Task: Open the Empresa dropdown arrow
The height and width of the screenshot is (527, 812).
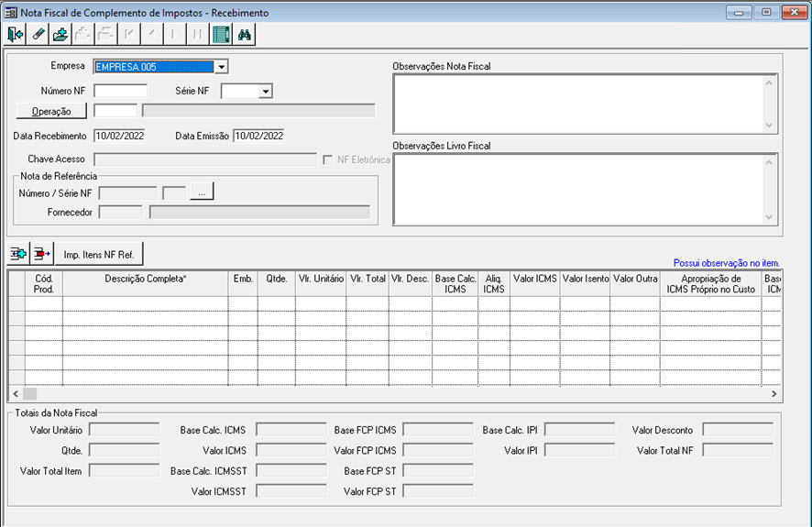Action: click(221, 67)
